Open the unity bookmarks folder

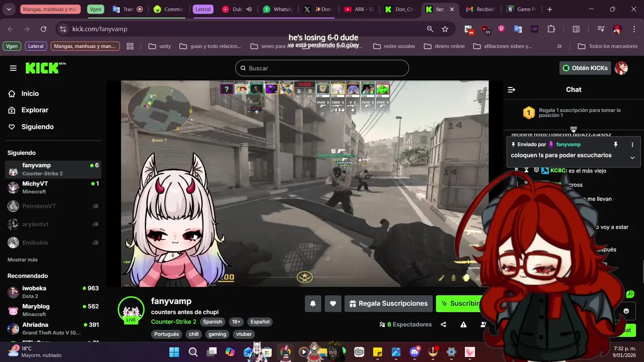click(x=159, y=46)
